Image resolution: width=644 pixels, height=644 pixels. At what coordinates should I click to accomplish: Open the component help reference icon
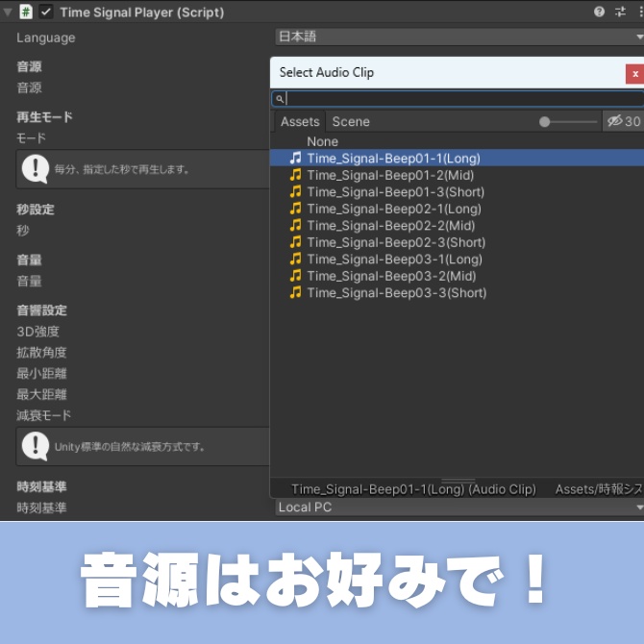[x=599, y=12]
